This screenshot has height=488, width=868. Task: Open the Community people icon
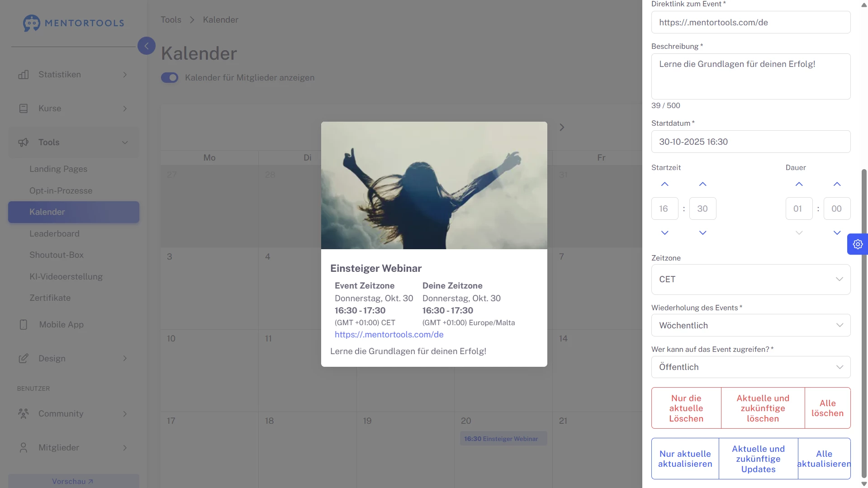(x=23, y=413)
